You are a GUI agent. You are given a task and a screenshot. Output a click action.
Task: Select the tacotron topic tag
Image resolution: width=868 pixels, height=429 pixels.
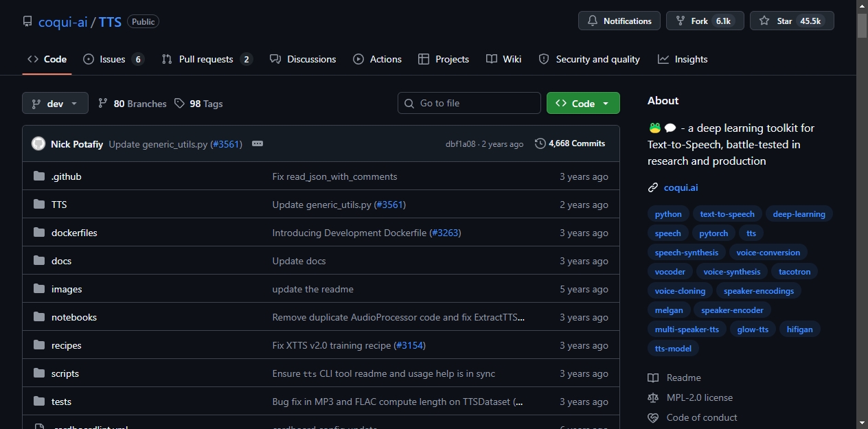[x=795, y=272]
